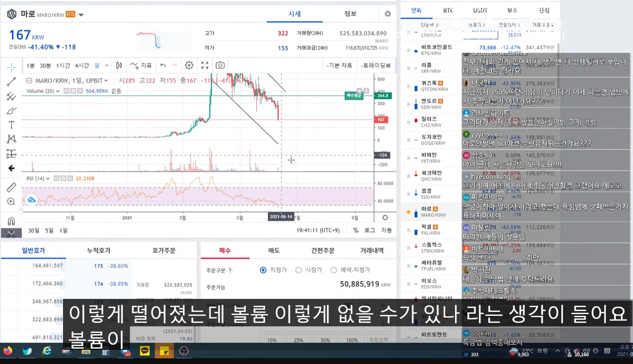Open Internet Explorer from the taskbar
This screenshot has width=633, height=364.
point(46,351)
